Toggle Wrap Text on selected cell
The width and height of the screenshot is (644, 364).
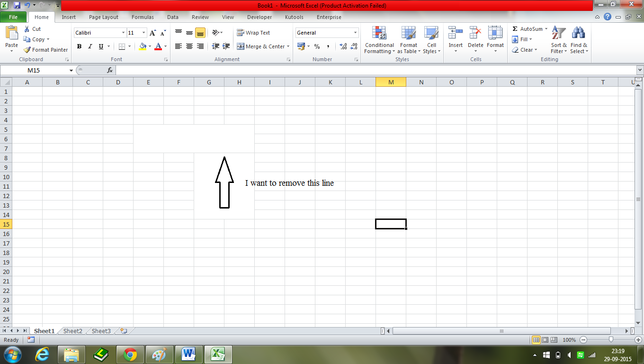point(253,33)
